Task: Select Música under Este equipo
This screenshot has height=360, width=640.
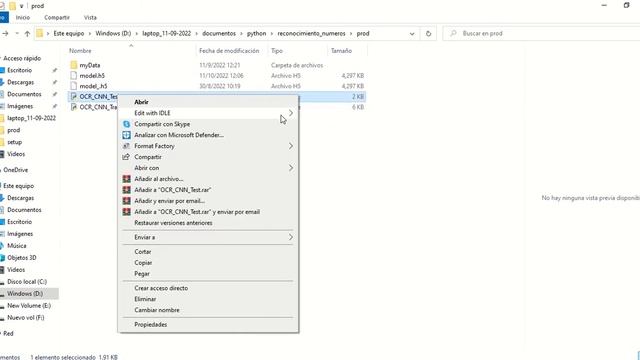Action: pos(16,246)
